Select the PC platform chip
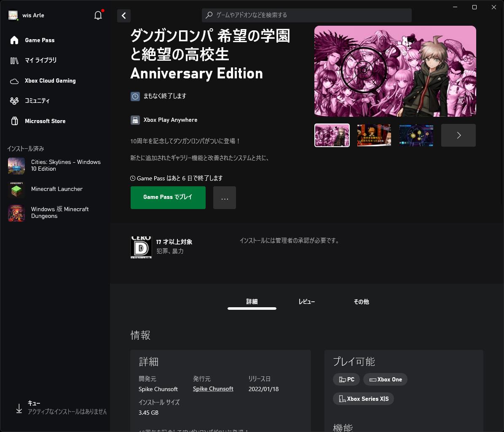Viewport: 504px width, 432px height. point(346,379)
